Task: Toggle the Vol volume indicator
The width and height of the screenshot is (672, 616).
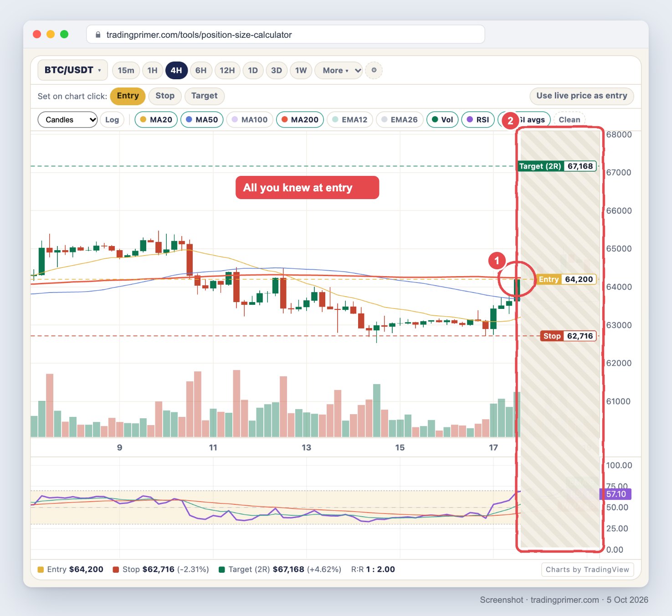Action: point(442,120)
